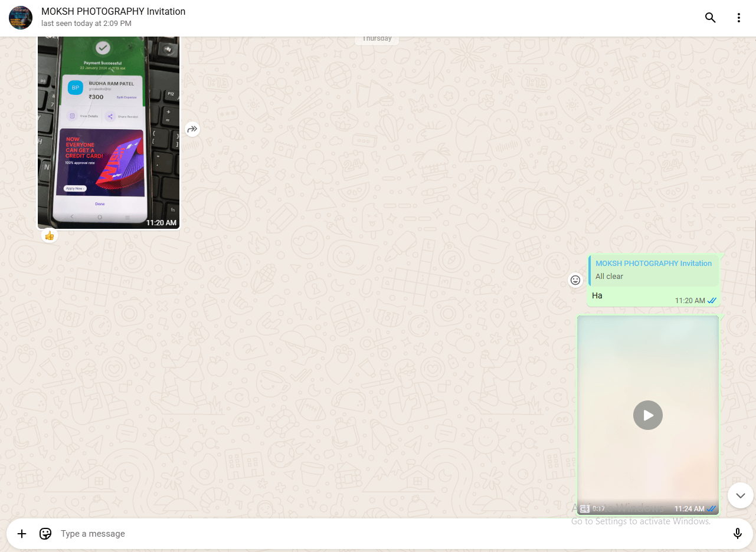
Task: Play the 0:17 video message
Action: pyautogui.click(x=647, y=415)
